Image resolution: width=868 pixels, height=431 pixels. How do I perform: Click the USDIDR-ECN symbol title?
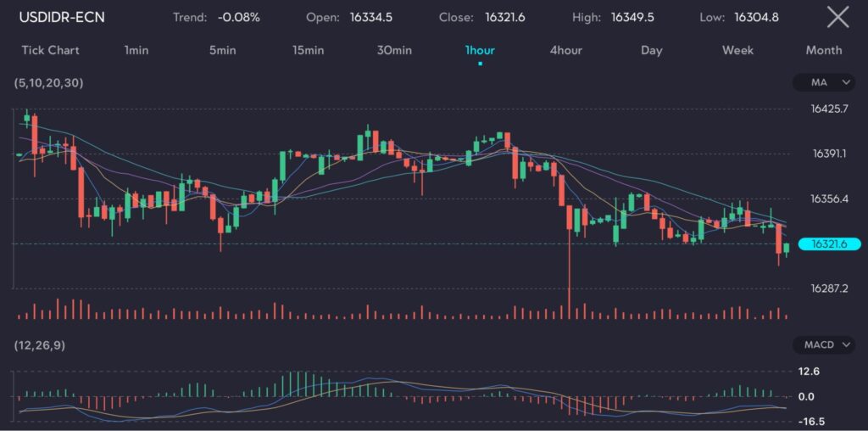63,17
